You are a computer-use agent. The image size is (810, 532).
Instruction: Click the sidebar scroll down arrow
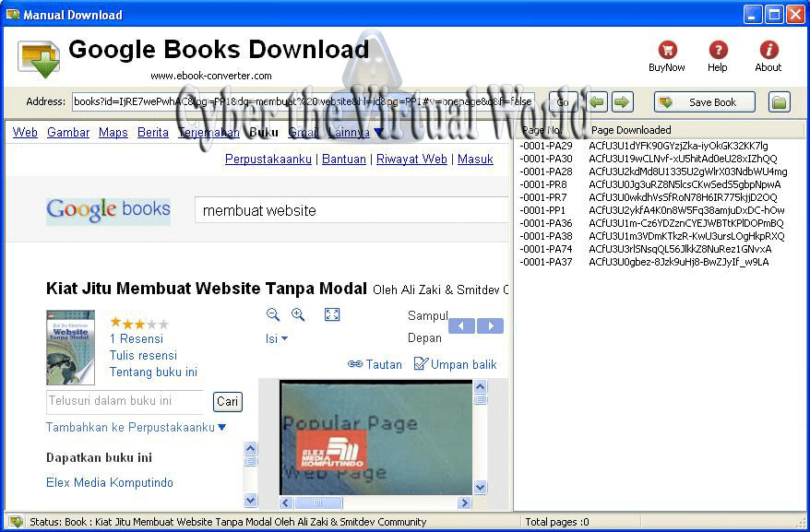pos(251,500)
